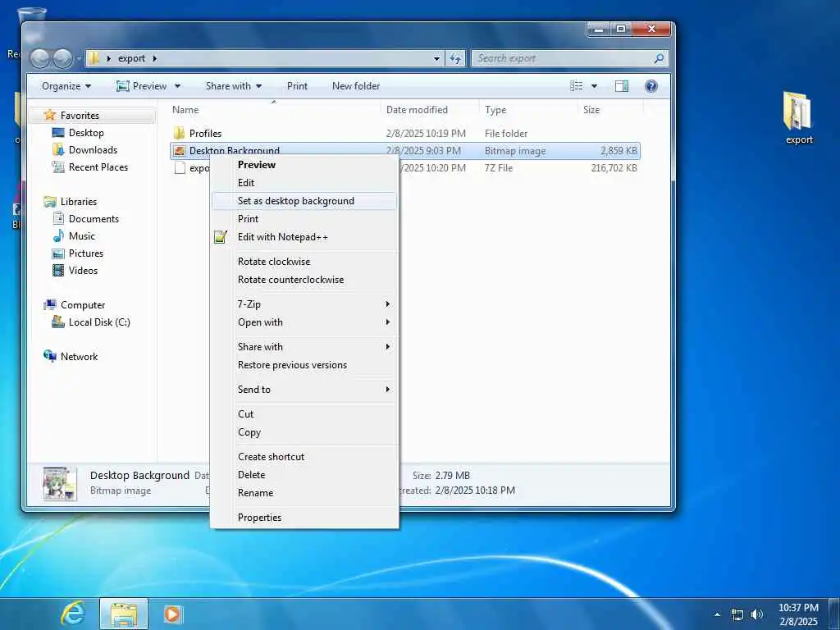The image size is (840, 630).
Task: Choose Delete in the context menu
Action: (x=304, y=475)
